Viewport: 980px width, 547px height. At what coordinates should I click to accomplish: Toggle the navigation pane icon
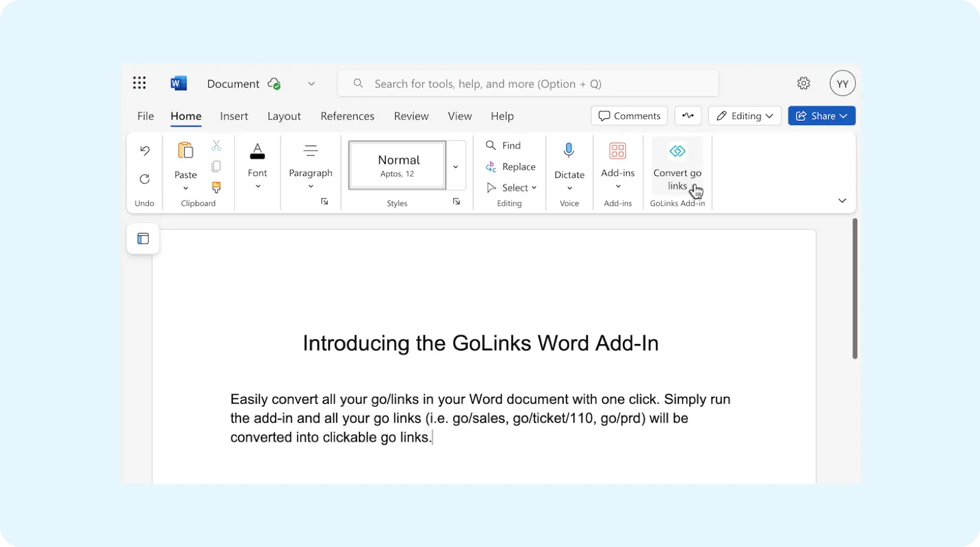pyautogui.click(x=142, y=239)
